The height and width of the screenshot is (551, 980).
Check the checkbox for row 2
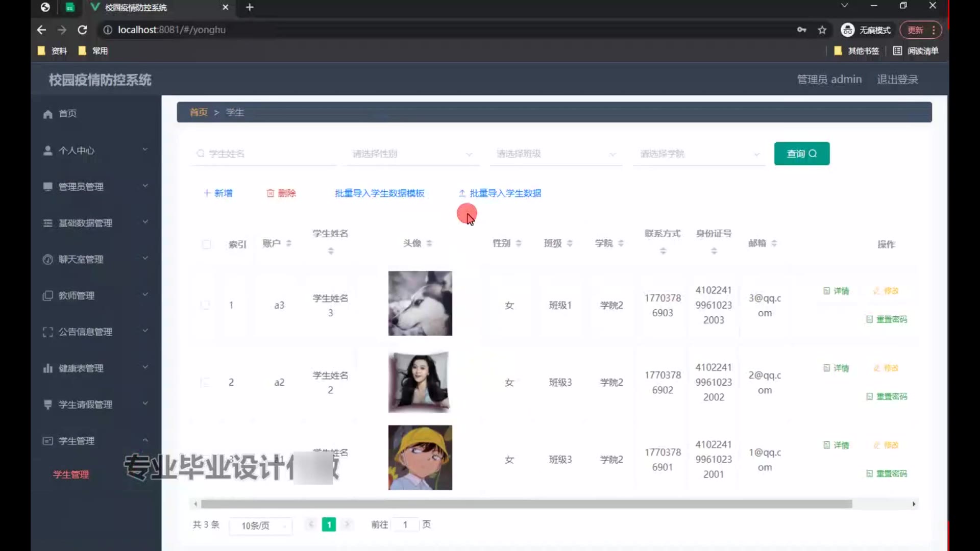point(205,382)
